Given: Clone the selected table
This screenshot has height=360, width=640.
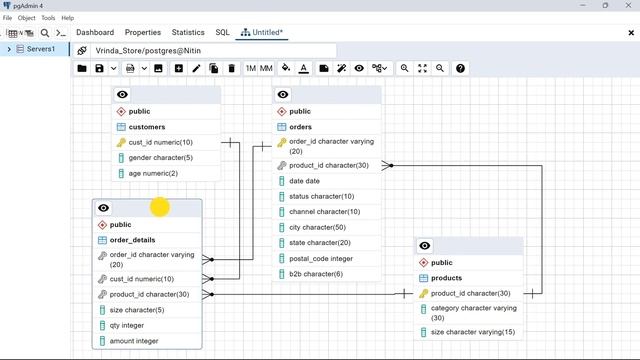Looking at the screenshot, I should point(214,68).
